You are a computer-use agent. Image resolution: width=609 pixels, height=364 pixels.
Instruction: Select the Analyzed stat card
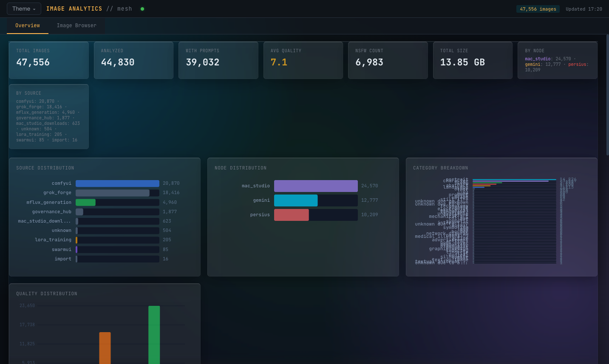point(133,60)
